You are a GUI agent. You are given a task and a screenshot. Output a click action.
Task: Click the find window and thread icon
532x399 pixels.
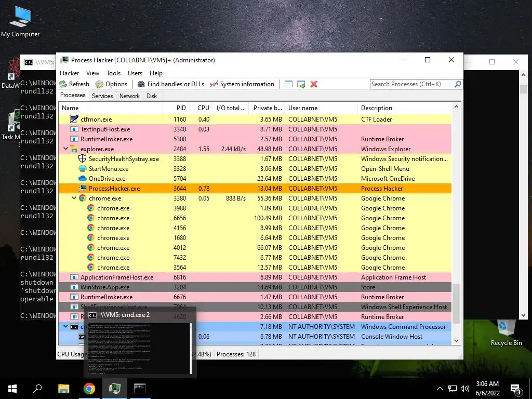301,84
